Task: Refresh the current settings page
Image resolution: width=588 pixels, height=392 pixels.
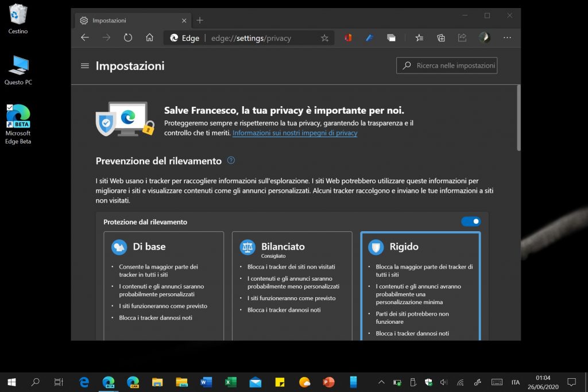Action: coord(128,38)
